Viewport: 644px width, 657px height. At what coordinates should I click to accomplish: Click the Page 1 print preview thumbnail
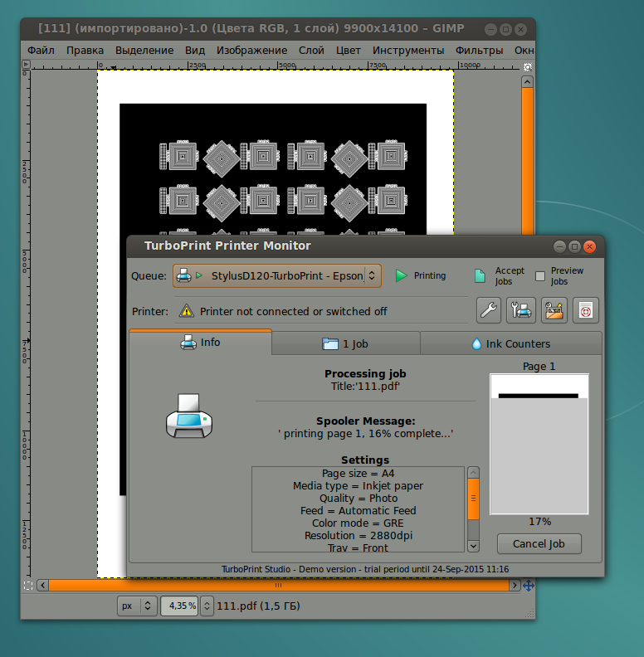pos(539,444)
